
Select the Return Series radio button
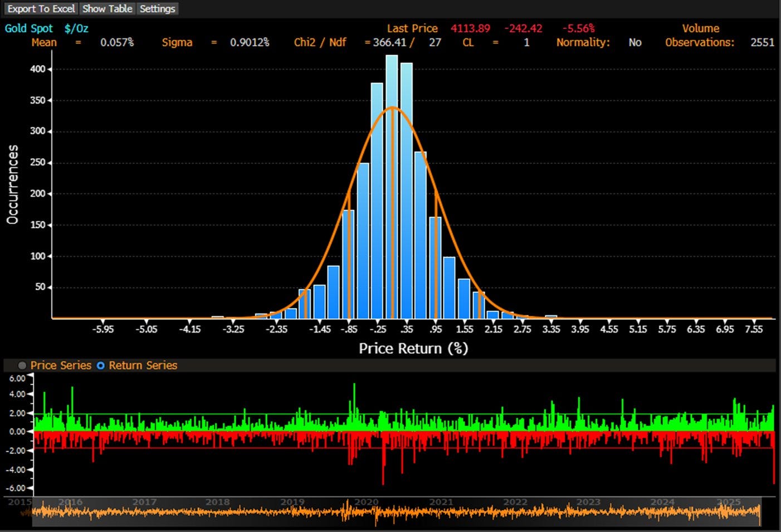101,365
